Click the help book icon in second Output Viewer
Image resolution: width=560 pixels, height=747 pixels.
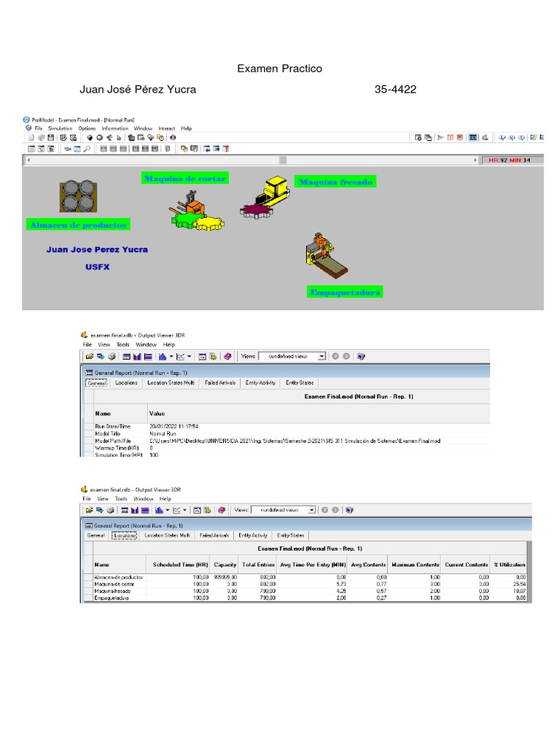click(222, 510)
